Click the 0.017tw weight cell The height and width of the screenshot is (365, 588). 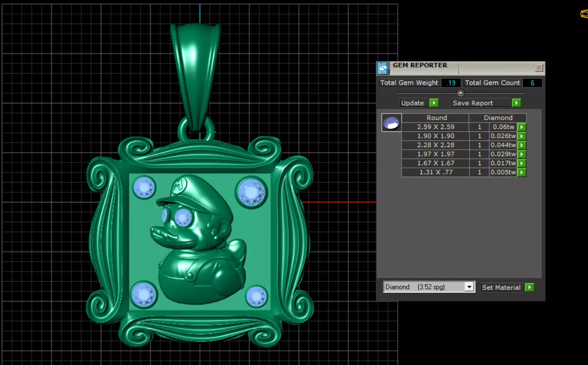(503, 163)
